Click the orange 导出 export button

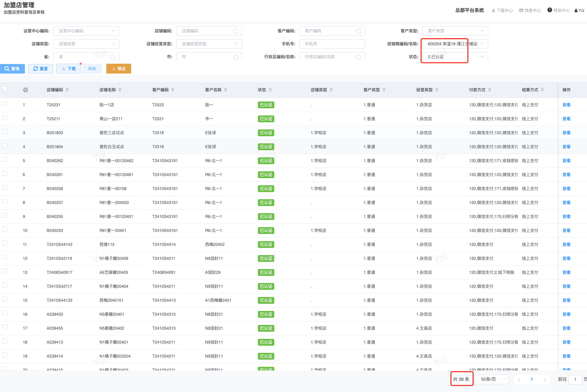click(119, 69)
